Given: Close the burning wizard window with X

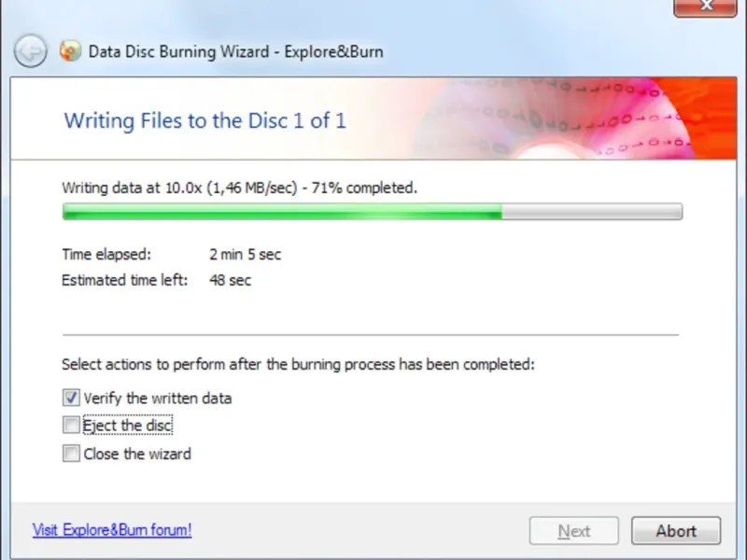Looking at the screenshot, I should tap(706, 7).
